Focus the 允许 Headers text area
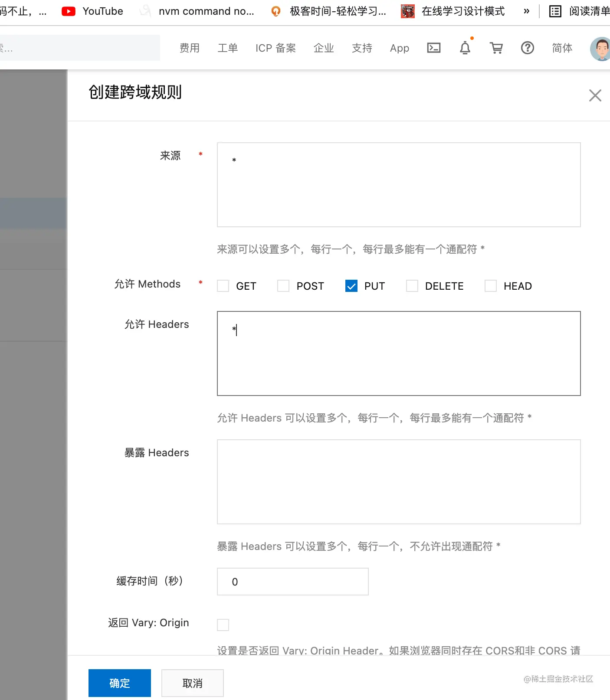The width and height of the screenshot is (610, 700). (399, 353)
